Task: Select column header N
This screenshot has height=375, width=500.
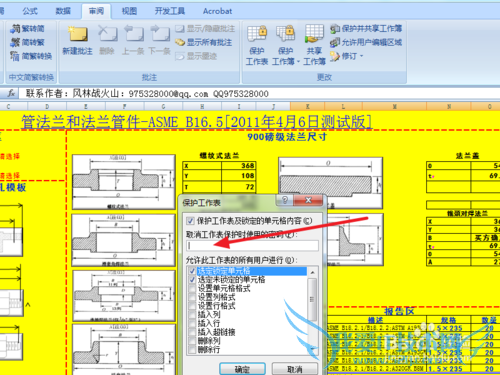Action: pos(449,106)
